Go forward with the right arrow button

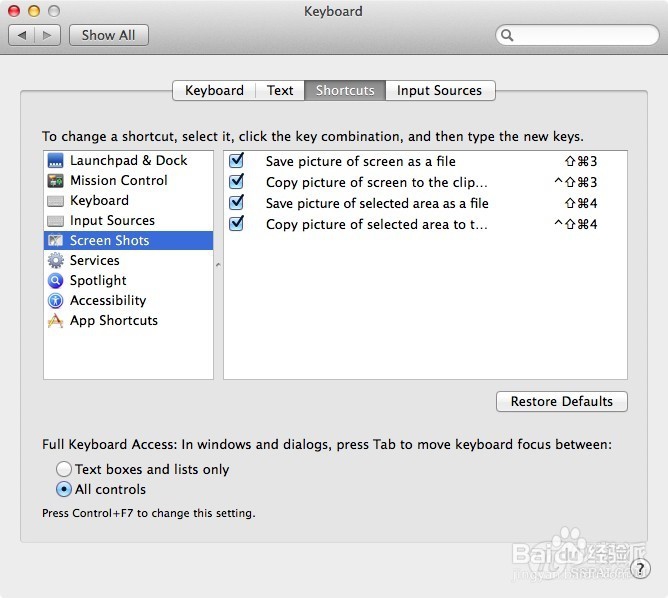coord(47,35)
